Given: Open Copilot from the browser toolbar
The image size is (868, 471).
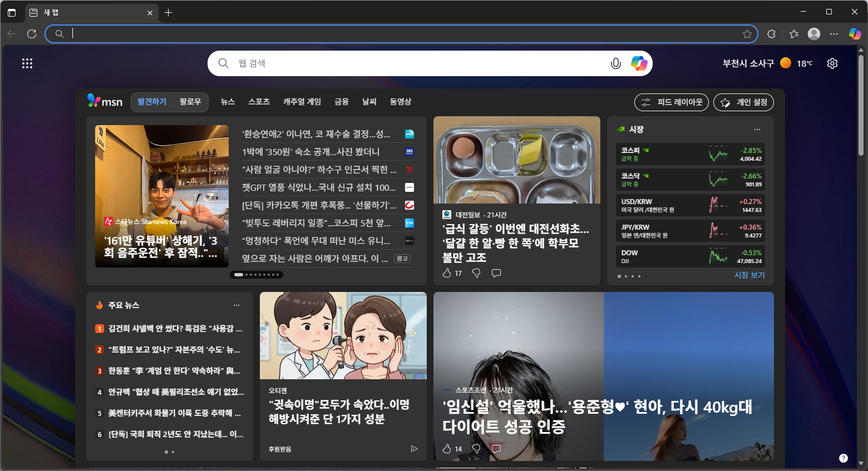Looking at the screenshot, I should 855,34.
